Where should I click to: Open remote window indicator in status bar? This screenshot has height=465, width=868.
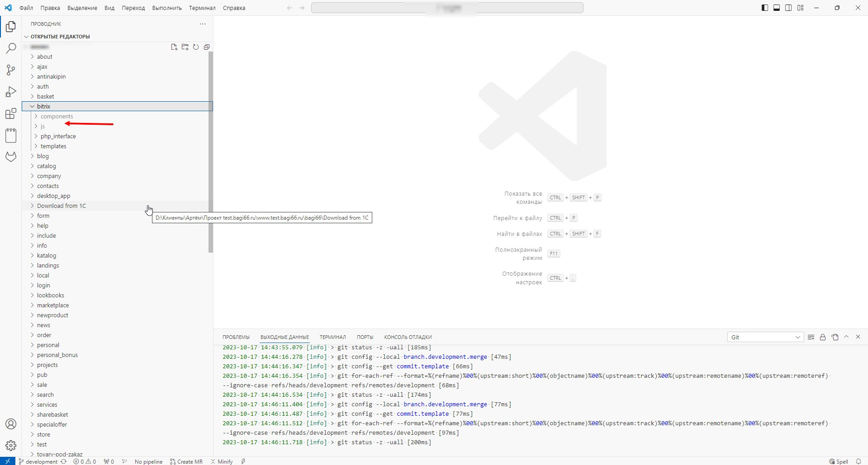point(8,461)
